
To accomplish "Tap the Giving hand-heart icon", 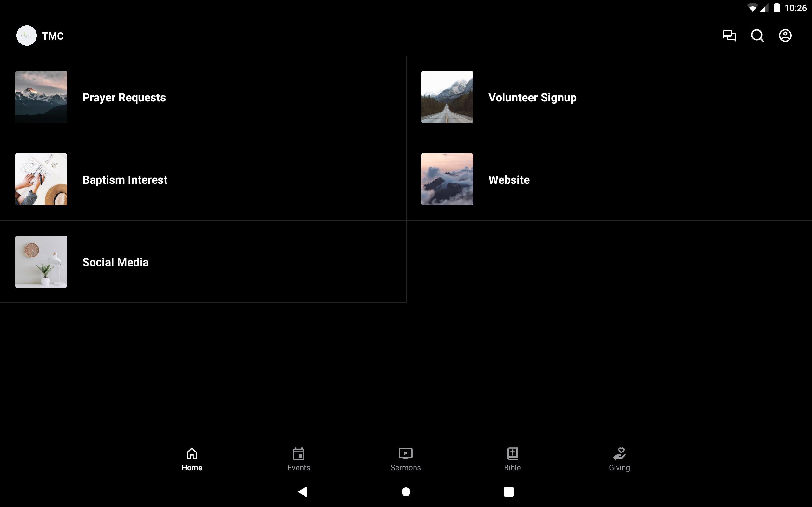I will point(619,453).
